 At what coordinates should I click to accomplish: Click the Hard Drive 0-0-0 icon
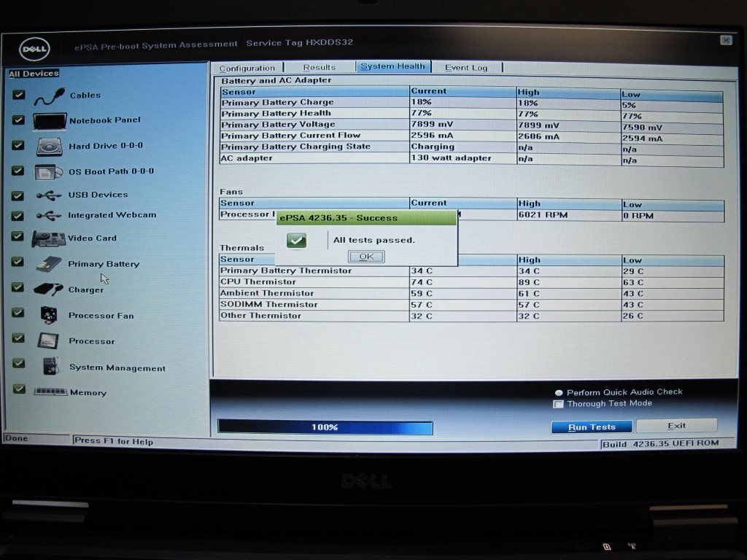50,146
